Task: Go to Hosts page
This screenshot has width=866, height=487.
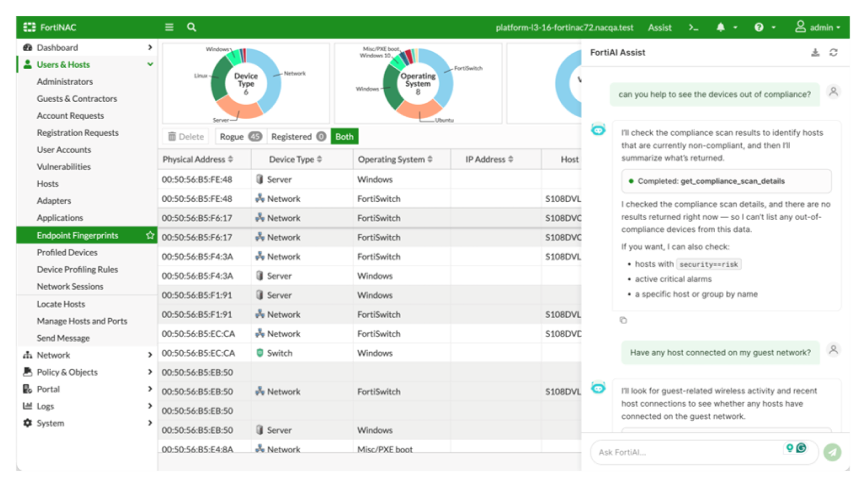Action: 47,184
